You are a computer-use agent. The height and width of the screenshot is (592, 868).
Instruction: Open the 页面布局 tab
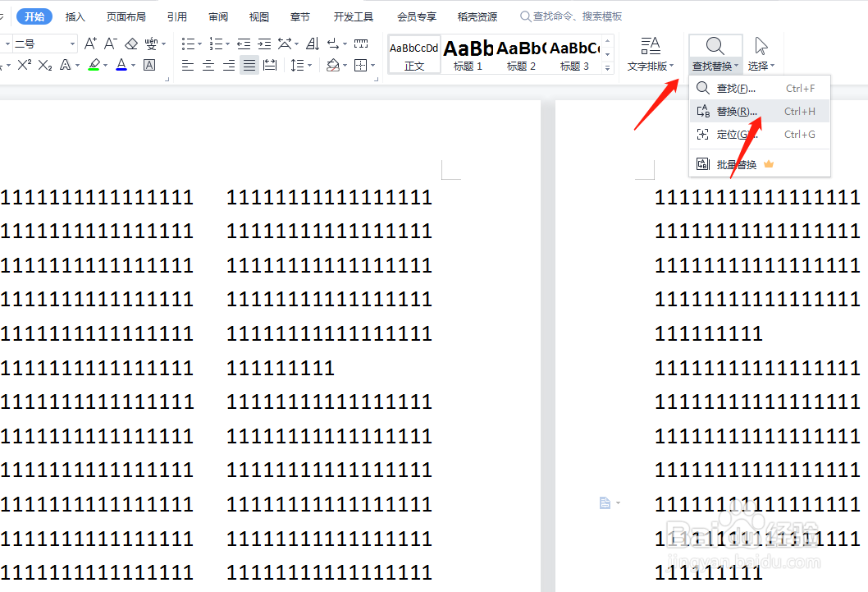pyautogui.click(x=126, y=16)
